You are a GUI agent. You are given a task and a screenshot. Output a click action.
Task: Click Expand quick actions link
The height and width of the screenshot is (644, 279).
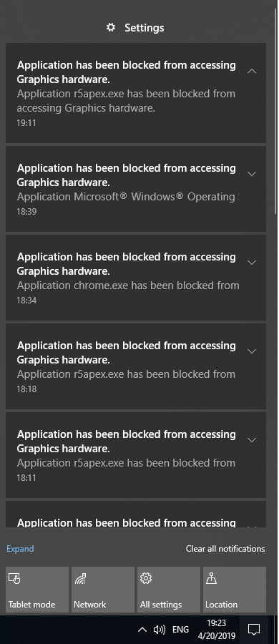point(20,549)
